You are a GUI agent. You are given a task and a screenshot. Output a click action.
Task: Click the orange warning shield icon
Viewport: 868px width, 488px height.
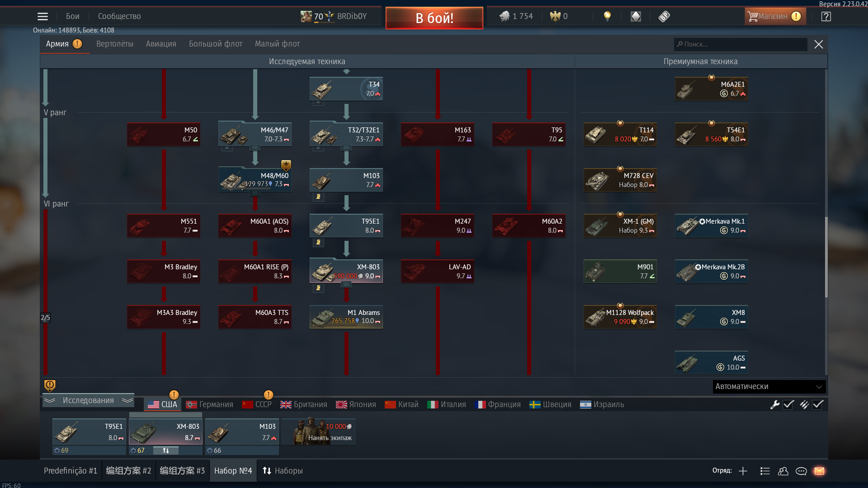tap(50, 385)
